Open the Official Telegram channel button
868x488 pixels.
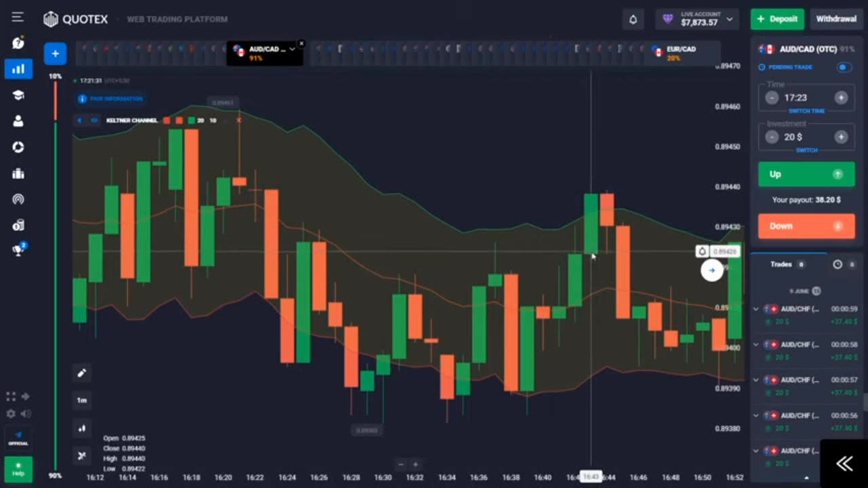click(x=18, y=438)
